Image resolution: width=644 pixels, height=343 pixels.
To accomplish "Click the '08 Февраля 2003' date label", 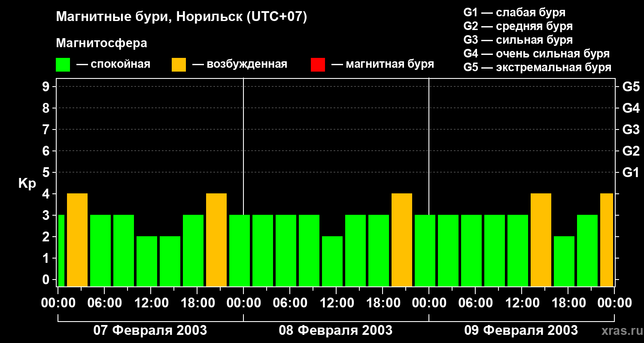I will coord(336,331).
